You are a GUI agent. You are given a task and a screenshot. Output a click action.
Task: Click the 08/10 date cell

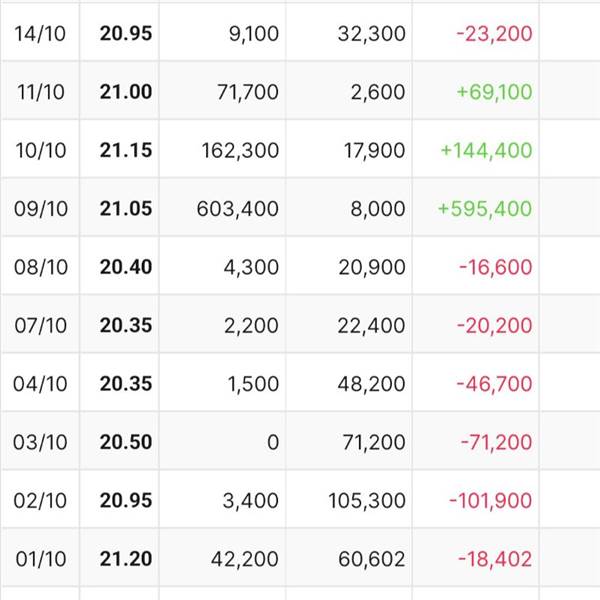coord(41,267)
